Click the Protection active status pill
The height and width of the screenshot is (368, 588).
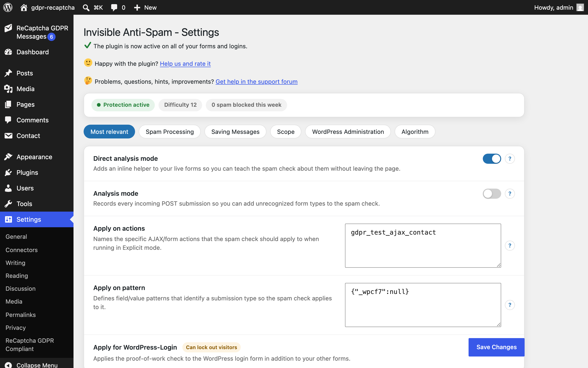(x=123, y=105)
